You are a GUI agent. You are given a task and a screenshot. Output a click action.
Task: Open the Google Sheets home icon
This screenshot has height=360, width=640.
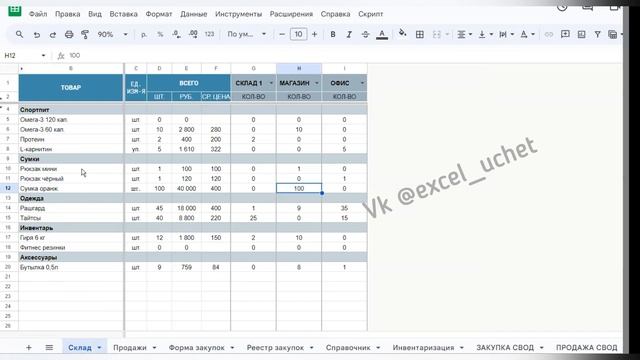point(15,11)
